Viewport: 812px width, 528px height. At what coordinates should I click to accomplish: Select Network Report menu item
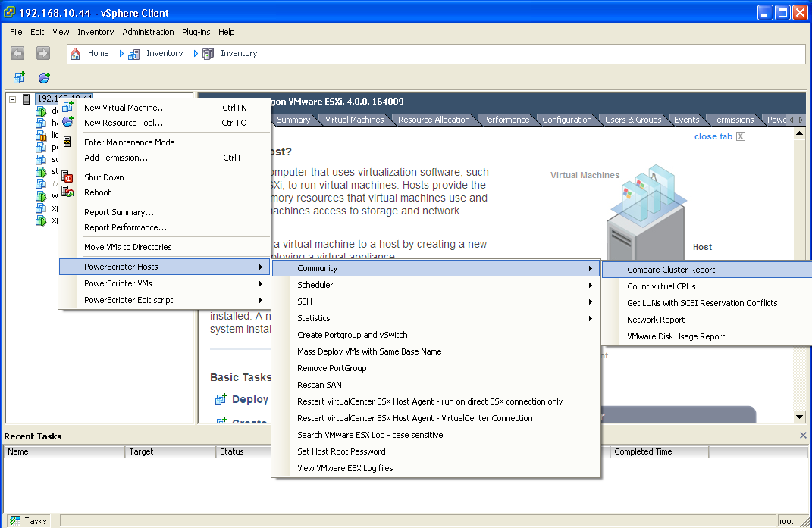point(707,320)
